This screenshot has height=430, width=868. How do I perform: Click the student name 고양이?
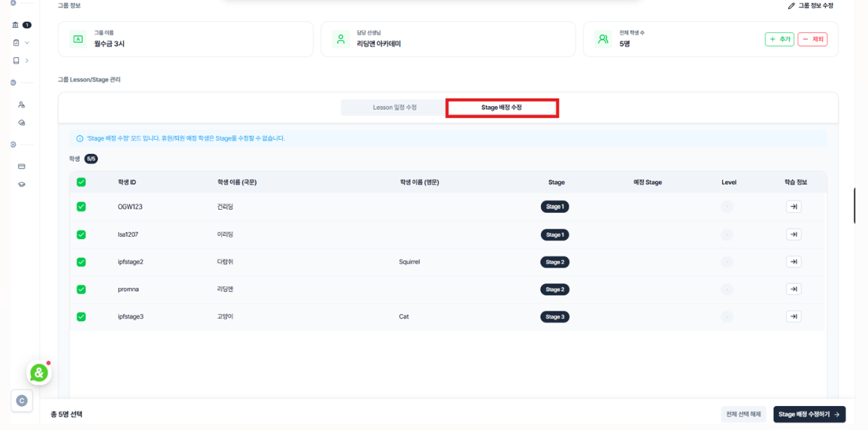pyautogui.click(x=226, y=316)
